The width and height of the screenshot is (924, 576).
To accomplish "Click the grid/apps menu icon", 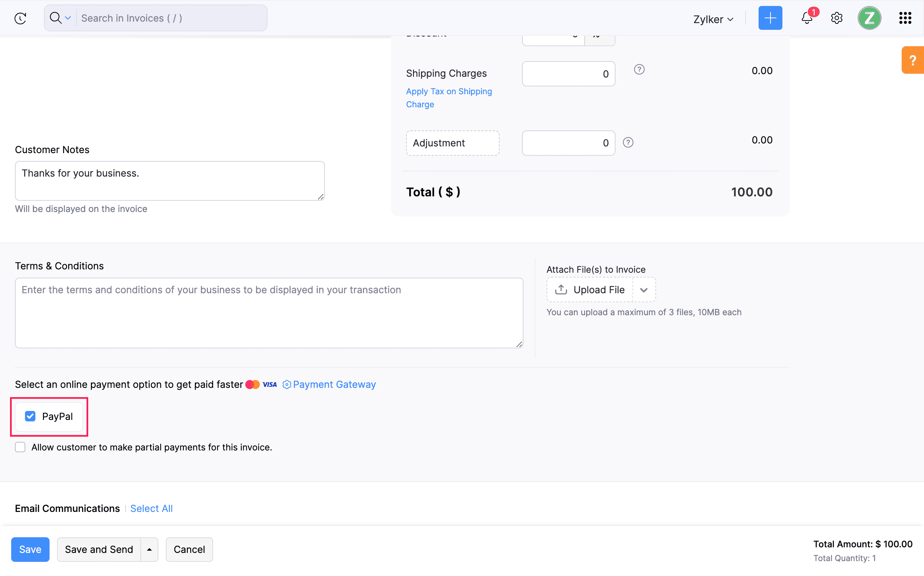I will point(905,18).
